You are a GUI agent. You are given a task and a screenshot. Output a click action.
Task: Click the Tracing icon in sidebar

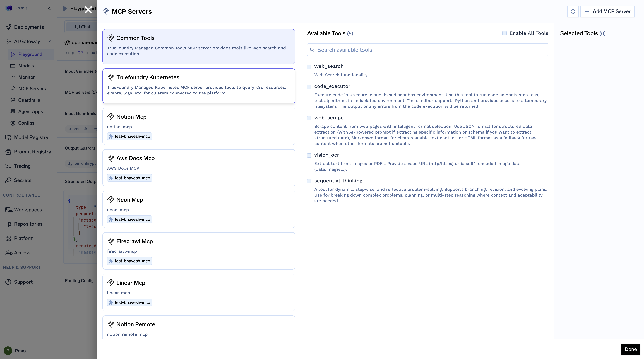pyautogui.click(x=8, y=166)
